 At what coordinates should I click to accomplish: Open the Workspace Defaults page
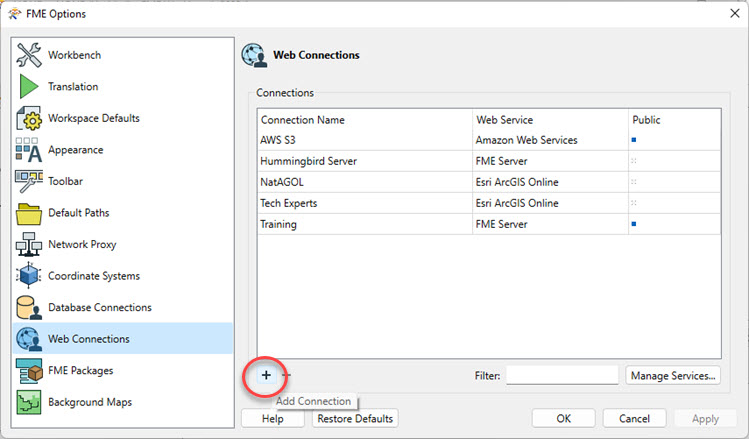123,118
